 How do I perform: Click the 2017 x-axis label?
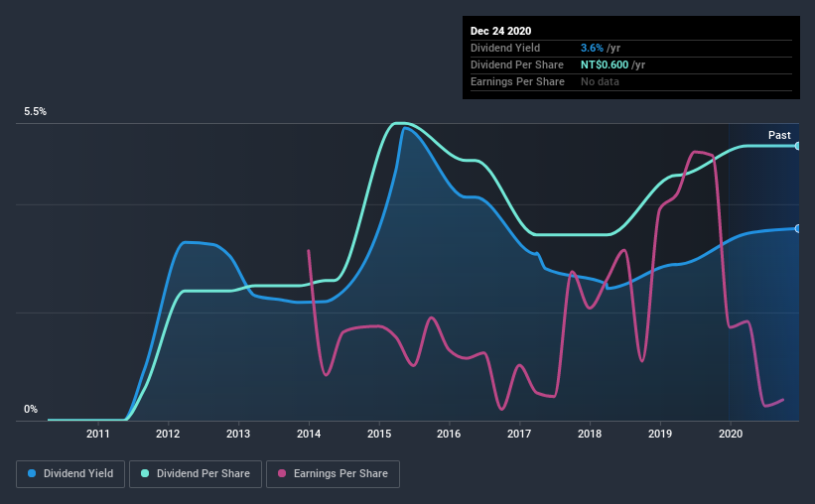point(519,434)
